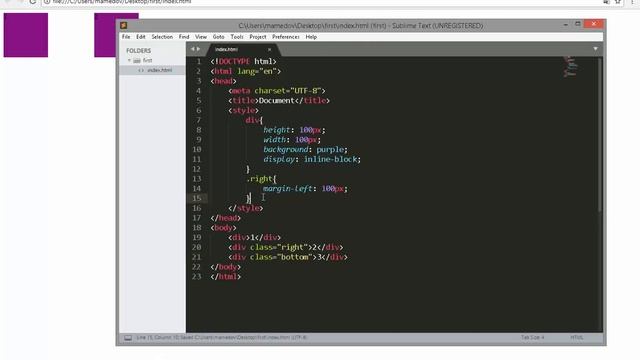640x360 pixels.
Task: Place cursor on 'display: inline-block;' line
Action: 312,159
